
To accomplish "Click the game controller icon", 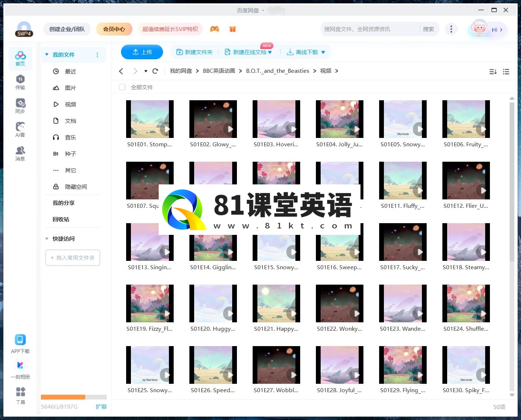I will click(x=215, y=29).
